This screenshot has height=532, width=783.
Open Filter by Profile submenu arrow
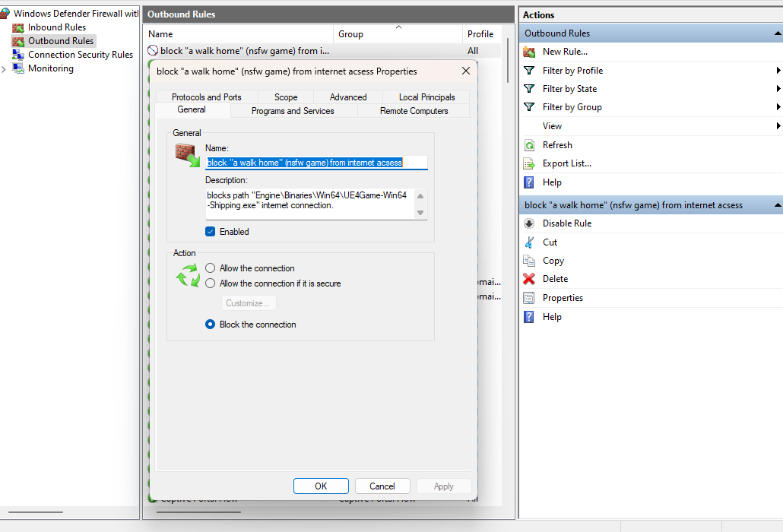[778, 71]
